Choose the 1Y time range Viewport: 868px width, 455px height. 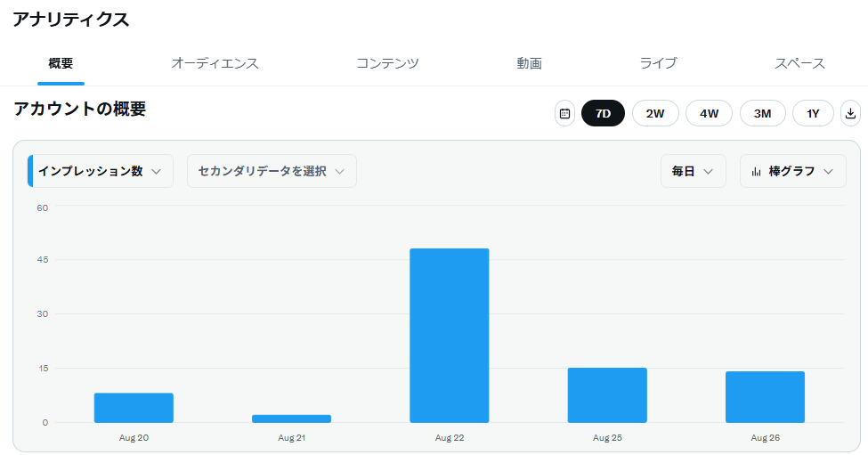(813, 113)
